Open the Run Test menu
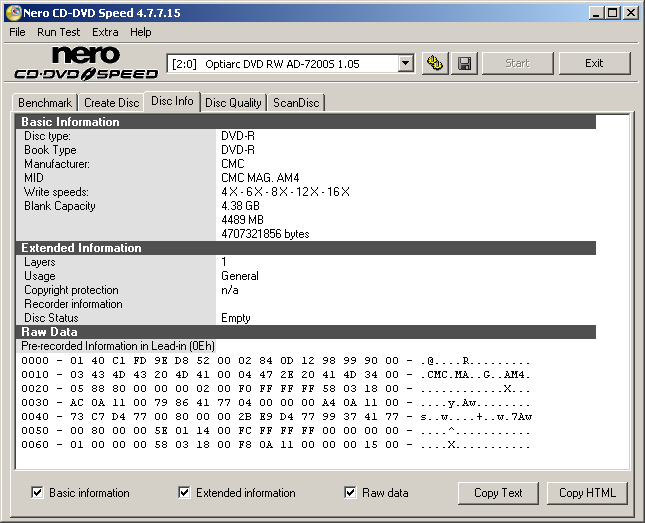 (57, 32)
